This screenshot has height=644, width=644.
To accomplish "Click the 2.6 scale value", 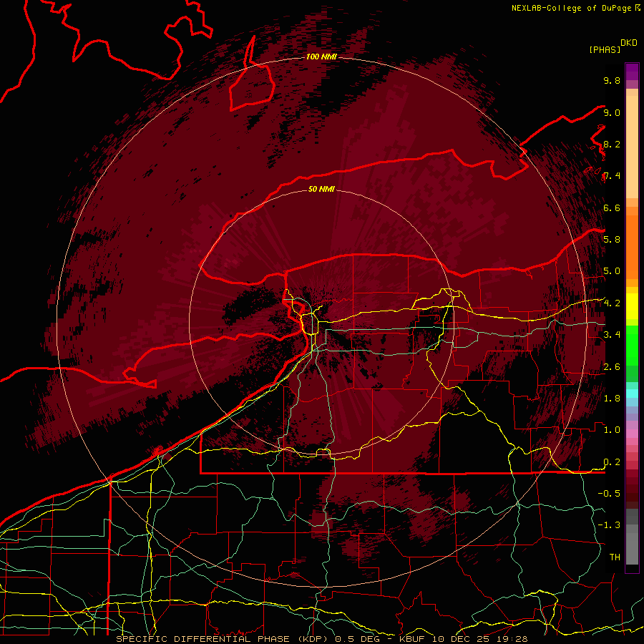I will click(612, 367).
